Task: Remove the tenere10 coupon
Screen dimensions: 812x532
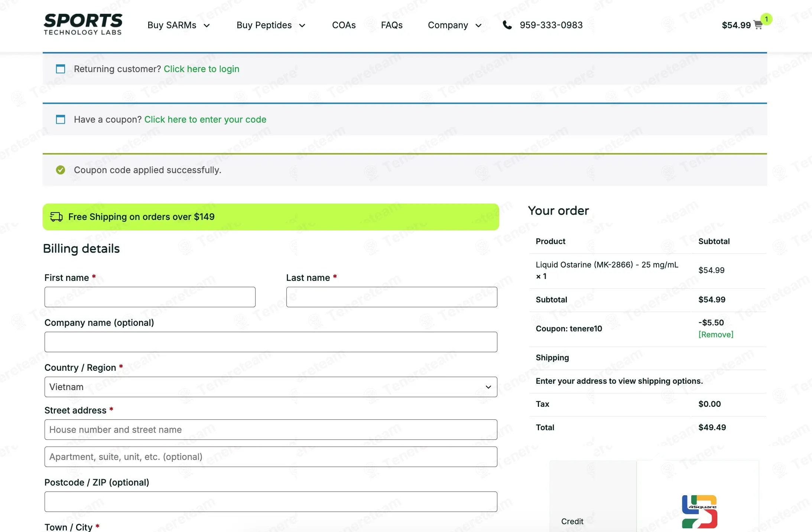Action: (716, 334)
